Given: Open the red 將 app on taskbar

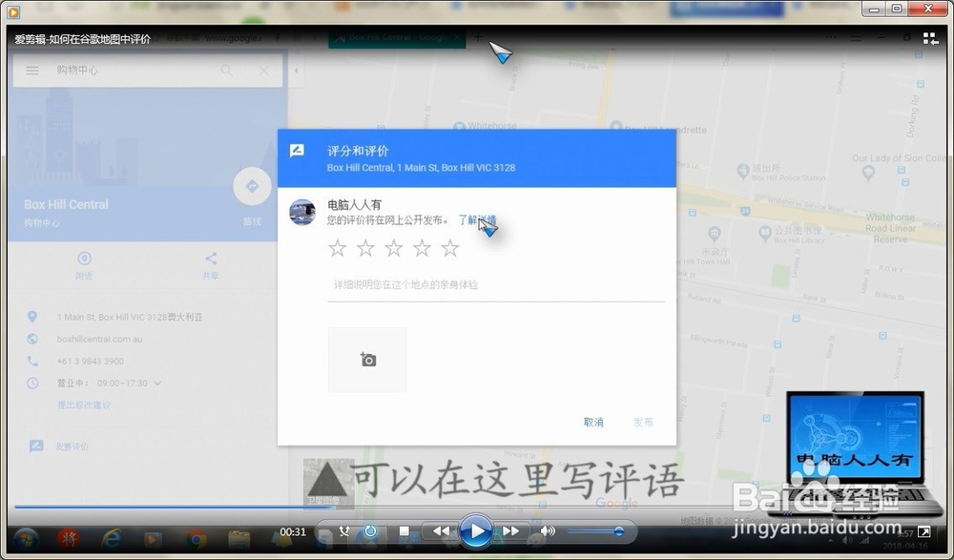Looking at the screenshot, I should click(68, 539).
